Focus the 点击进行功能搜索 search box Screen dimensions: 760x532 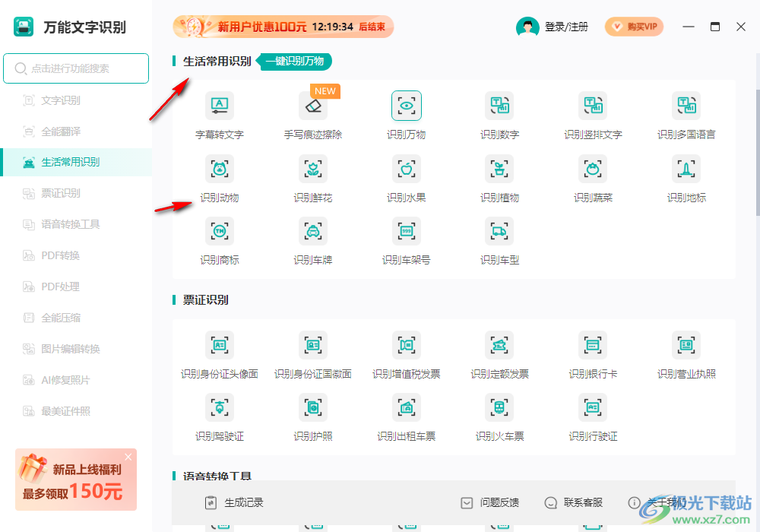click(x=76, y=68)
